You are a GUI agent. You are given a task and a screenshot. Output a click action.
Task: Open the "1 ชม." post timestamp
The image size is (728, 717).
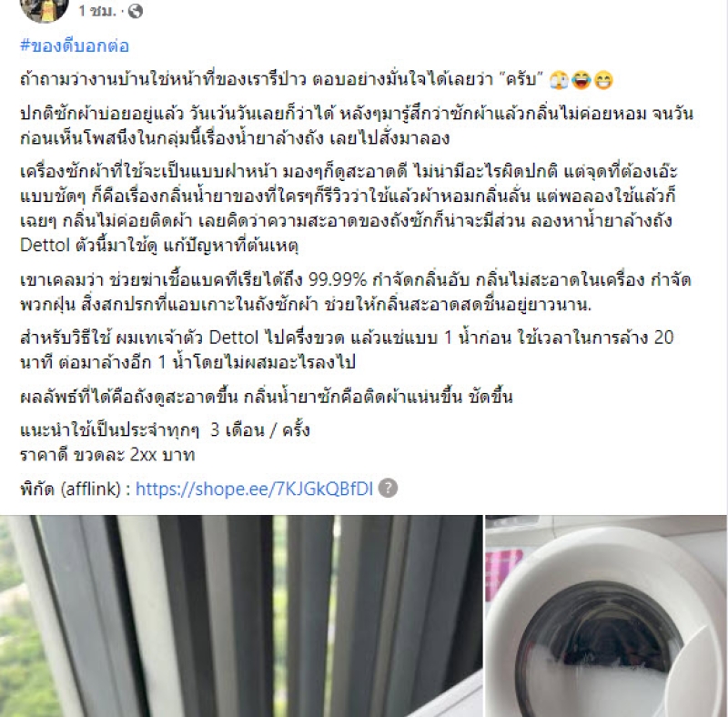point(97,10)
